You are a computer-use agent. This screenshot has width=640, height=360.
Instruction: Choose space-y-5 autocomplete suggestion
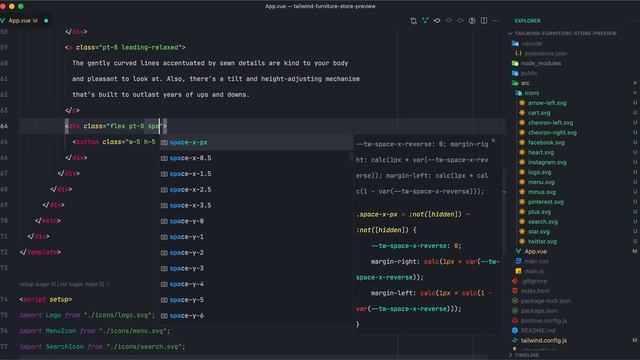coord(256,300)
